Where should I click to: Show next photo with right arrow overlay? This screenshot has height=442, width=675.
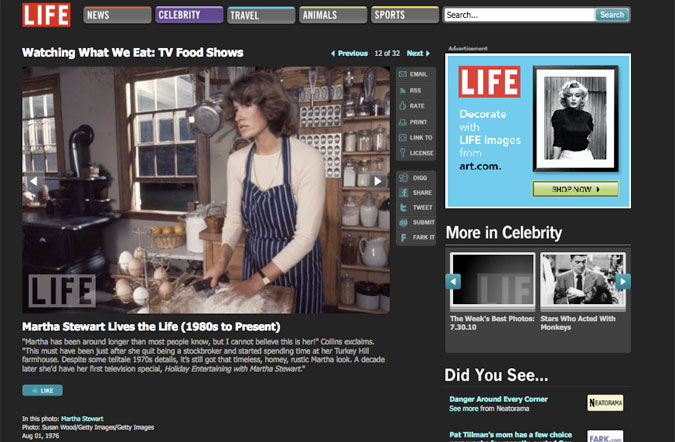point(378,181)
